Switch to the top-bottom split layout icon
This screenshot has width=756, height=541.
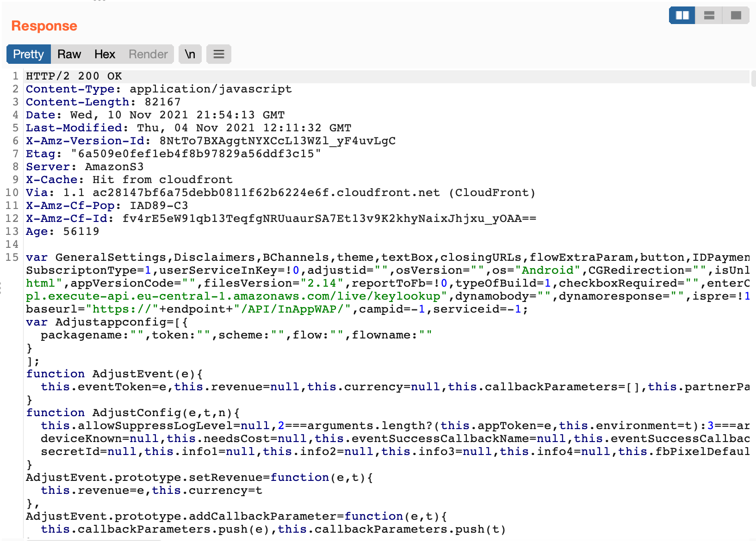(x=709, y=15)
